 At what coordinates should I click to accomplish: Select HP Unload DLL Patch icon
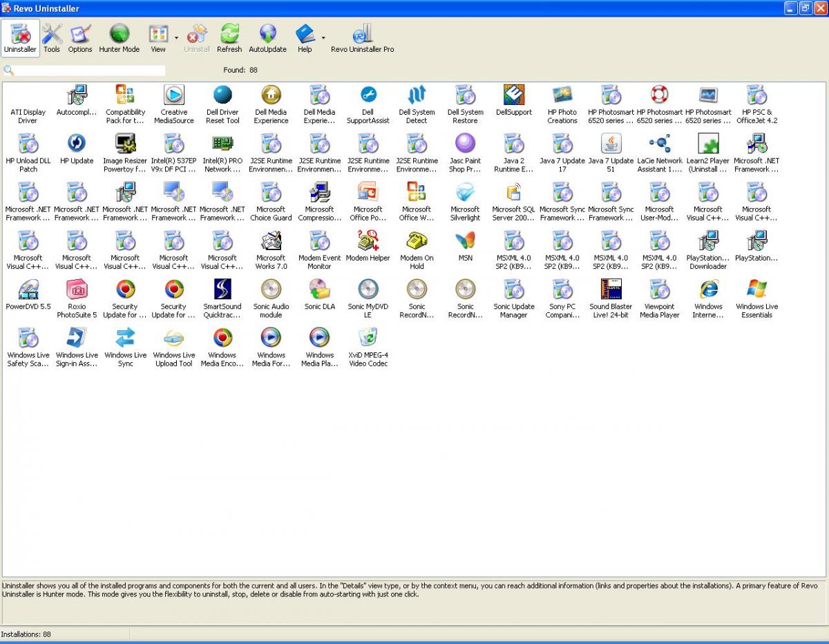[x=28, y=143]
